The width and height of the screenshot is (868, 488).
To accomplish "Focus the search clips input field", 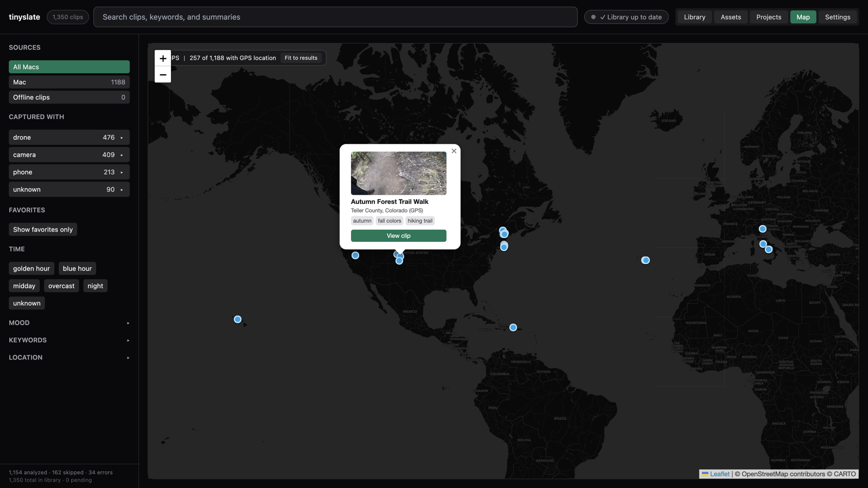I will click(335, 17).
